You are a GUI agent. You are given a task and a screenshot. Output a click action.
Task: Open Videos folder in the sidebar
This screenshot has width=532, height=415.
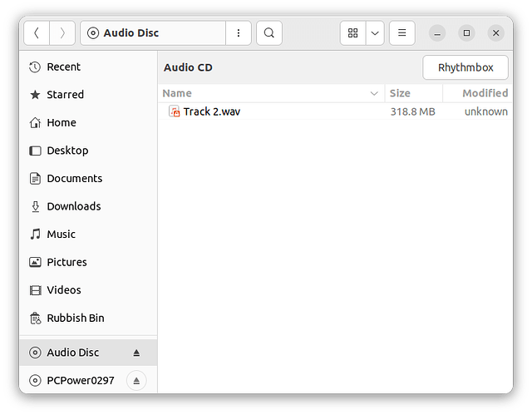point(88,290)
